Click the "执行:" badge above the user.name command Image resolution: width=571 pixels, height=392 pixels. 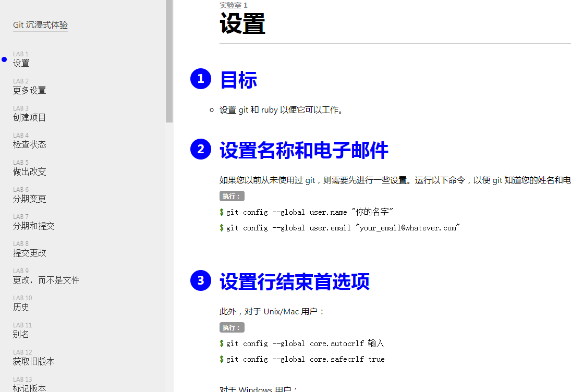click(231, 196)
